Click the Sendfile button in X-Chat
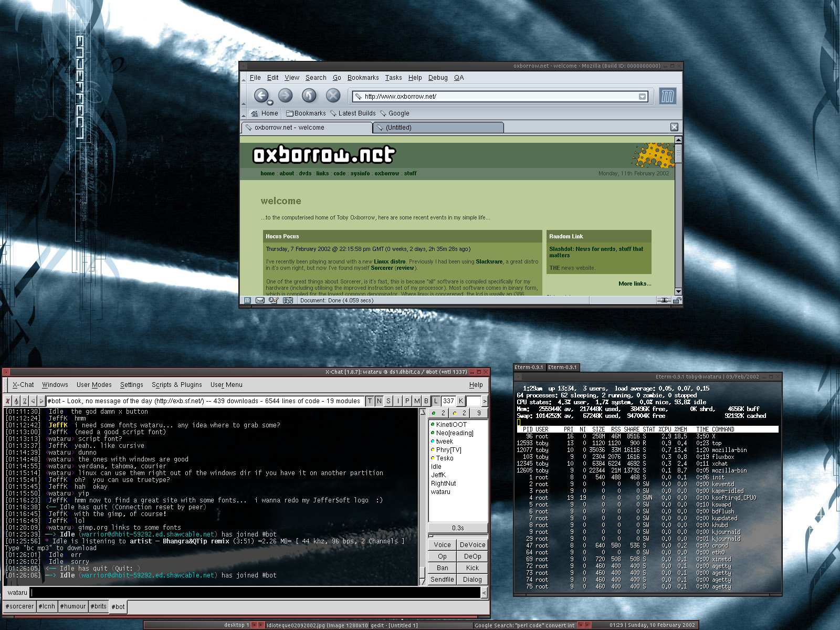The image size is (840, 630). point(443,580)
